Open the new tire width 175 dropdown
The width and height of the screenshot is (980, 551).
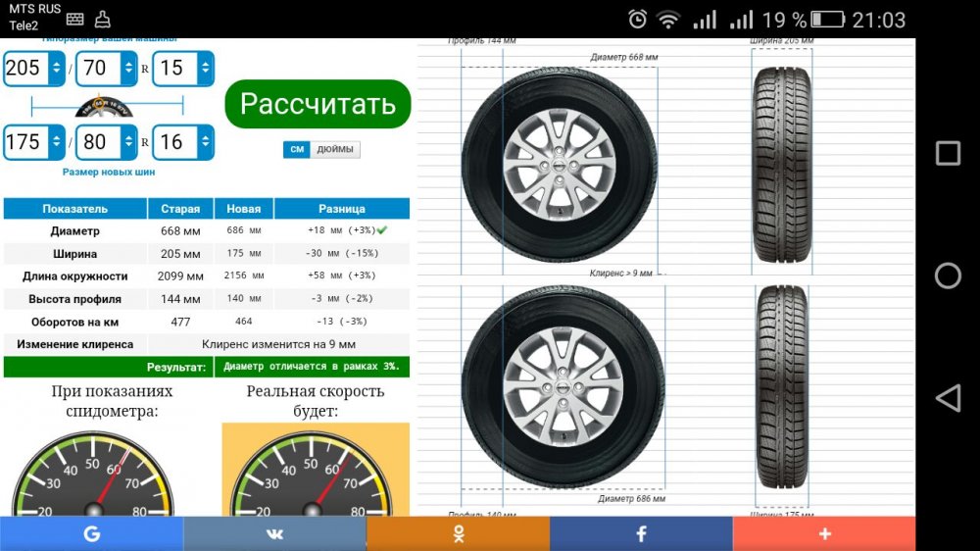pos(34,142)
